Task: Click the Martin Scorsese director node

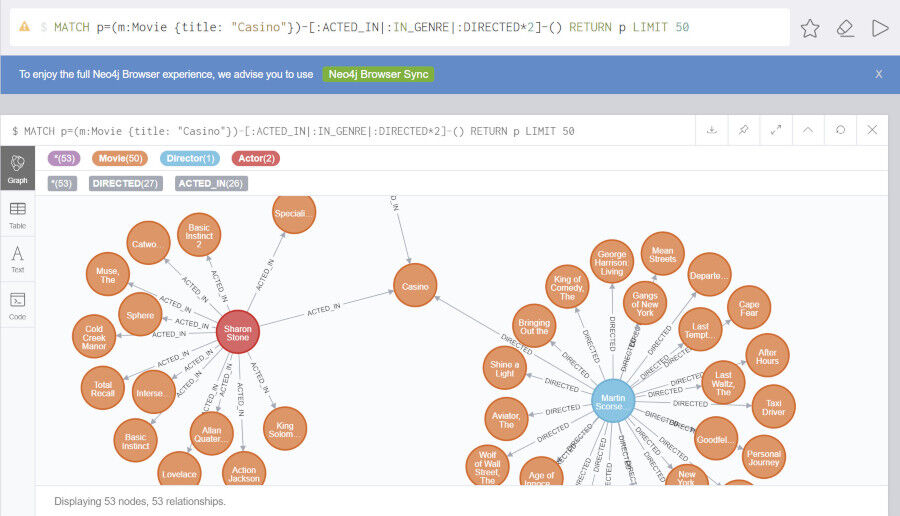Action: coord(613,401)
